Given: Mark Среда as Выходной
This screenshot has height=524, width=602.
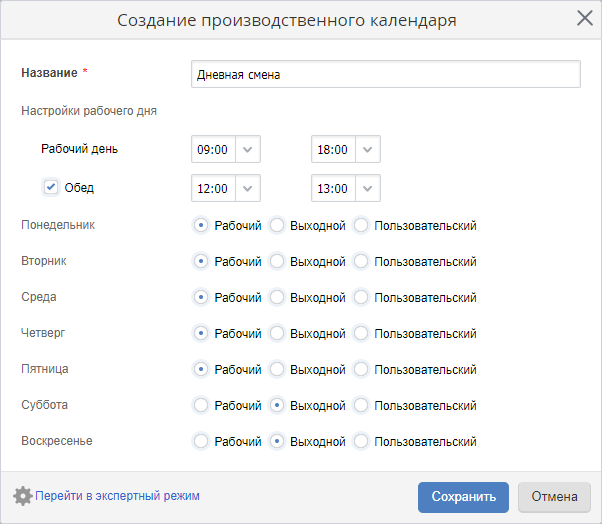Looking at the screenshot, I should [277, 298].
